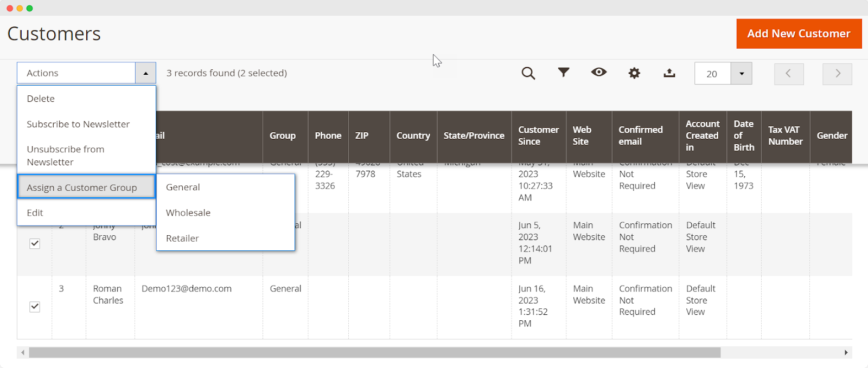
Task: Click the Add New Customer button
Action: (799, 34)
